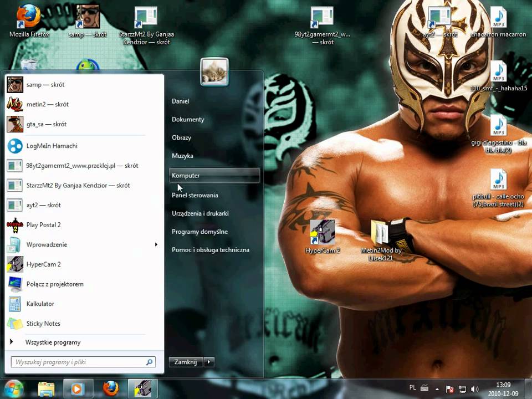Image resolution: width=532 pixels, height=399 pixels.
Task: Open HyperCam 2 desktop shortcut
Action: tap(323, 237)
